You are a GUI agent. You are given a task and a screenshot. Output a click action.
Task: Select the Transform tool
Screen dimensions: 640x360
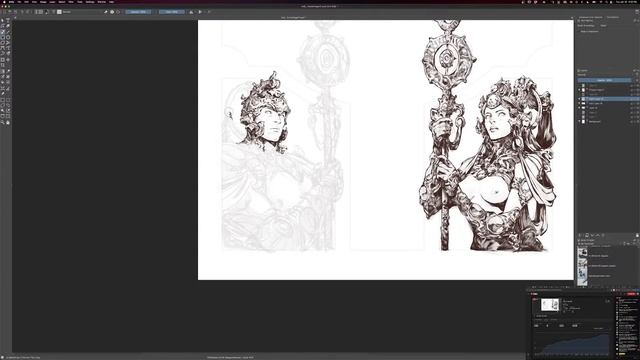coord(3,60)
